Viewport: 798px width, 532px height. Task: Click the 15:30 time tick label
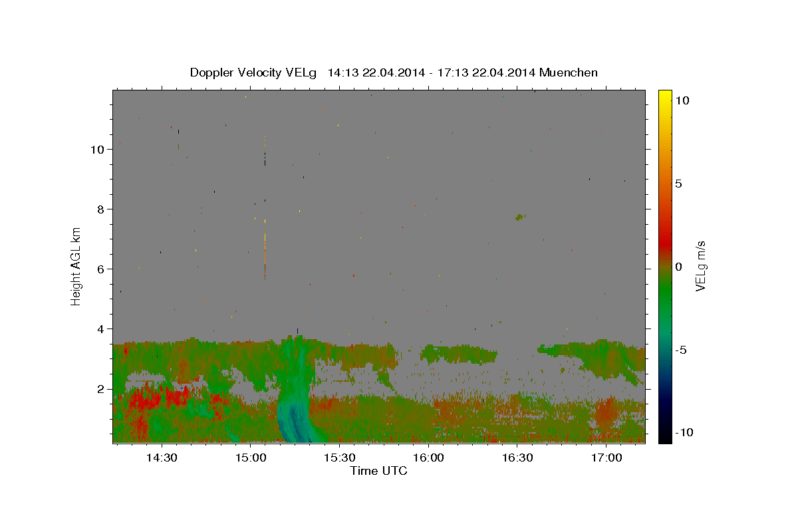339,458
